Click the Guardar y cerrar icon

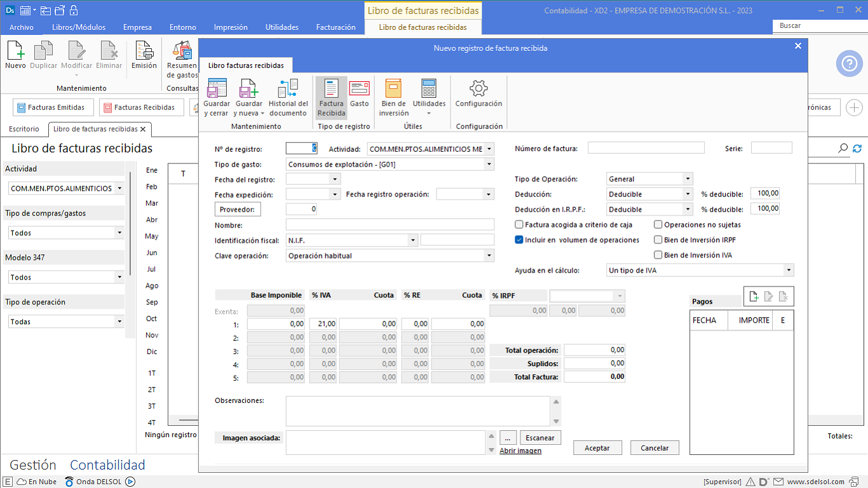[217, 97]
